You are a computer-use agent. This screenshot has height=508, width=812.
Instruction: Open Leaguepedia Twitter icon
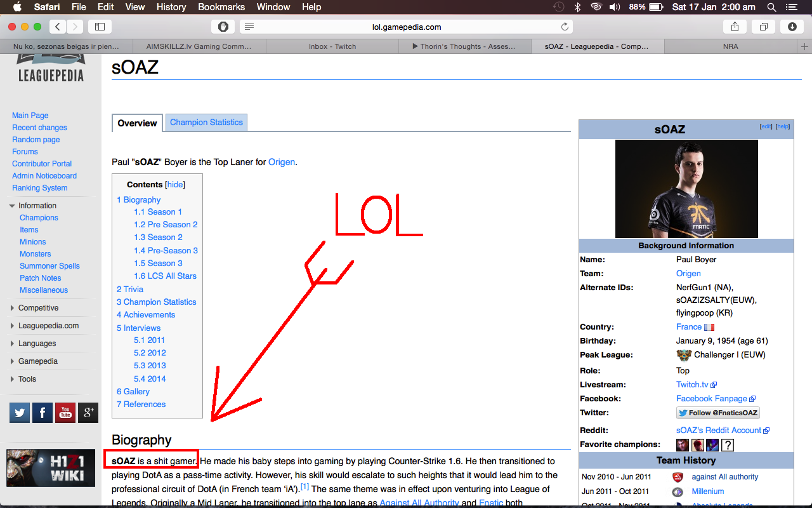click(x=20, y=413)
